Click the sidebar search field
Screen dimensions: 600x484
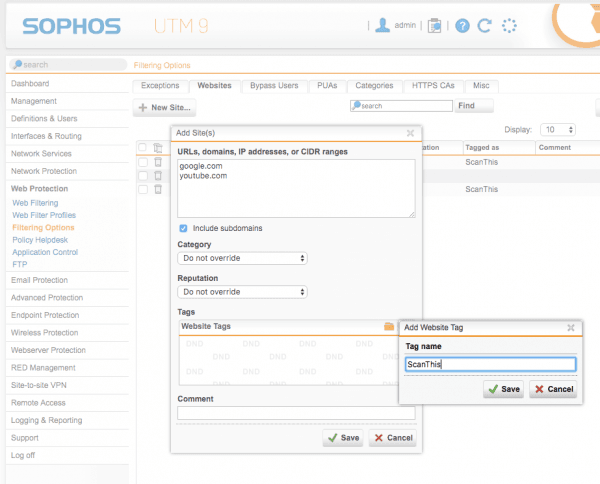click(68, 65)
